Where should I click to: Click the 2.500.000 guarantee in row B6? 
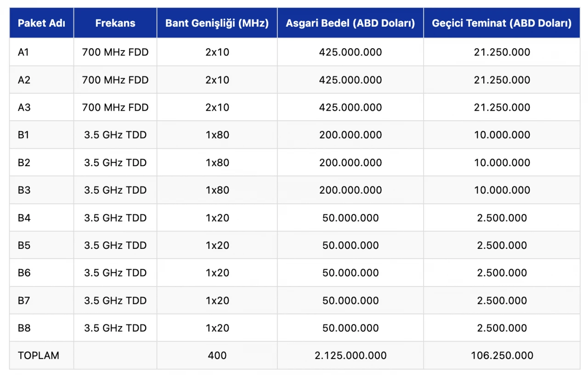click(502, 273)
